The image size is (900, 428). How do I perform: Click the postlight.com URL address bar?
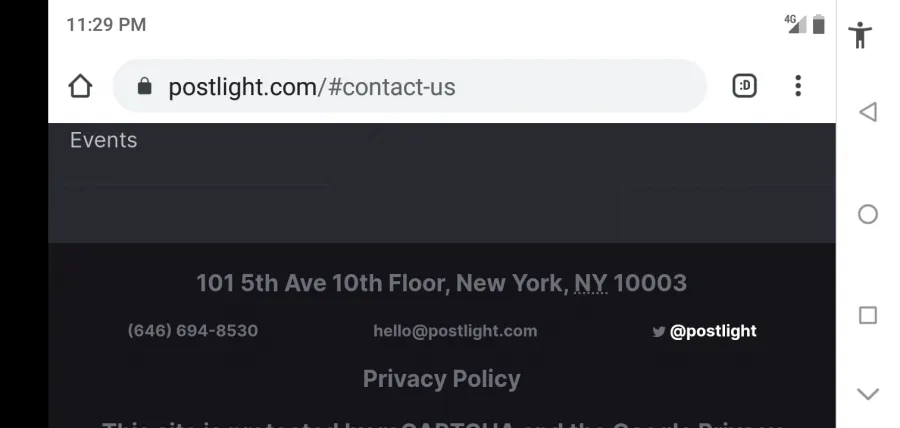[x=409, y=86]
